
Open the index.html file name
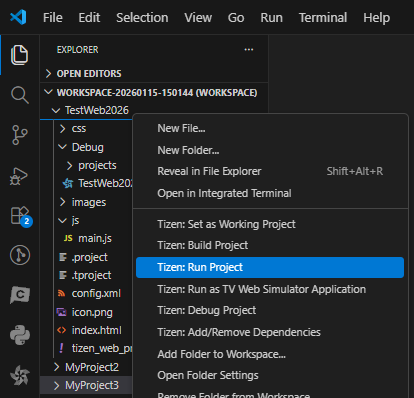(96, 330)
